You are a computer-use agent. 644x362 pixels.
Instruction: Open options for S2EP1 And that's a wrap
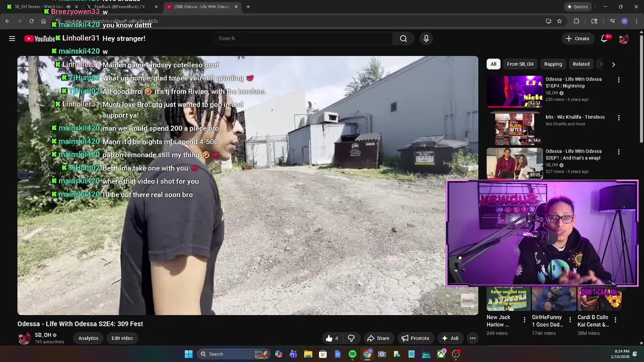(x=619, y=151)
